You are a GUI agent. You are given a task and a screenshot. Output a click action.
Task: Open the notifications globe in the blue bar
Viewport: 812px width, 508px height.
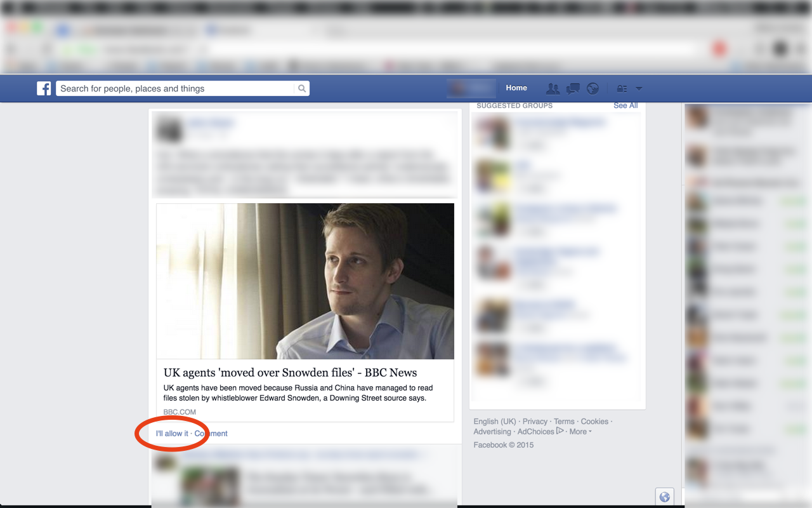pos(593,88)
